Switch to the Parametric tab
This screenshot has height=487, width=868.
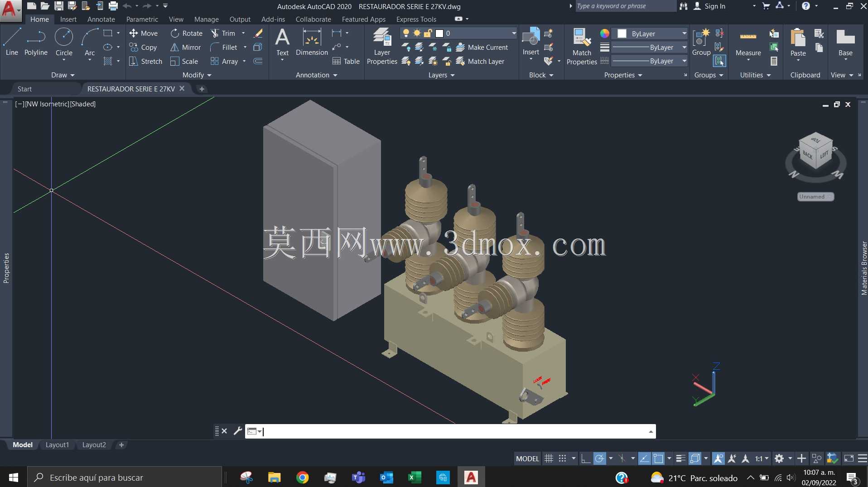(142, 19)
